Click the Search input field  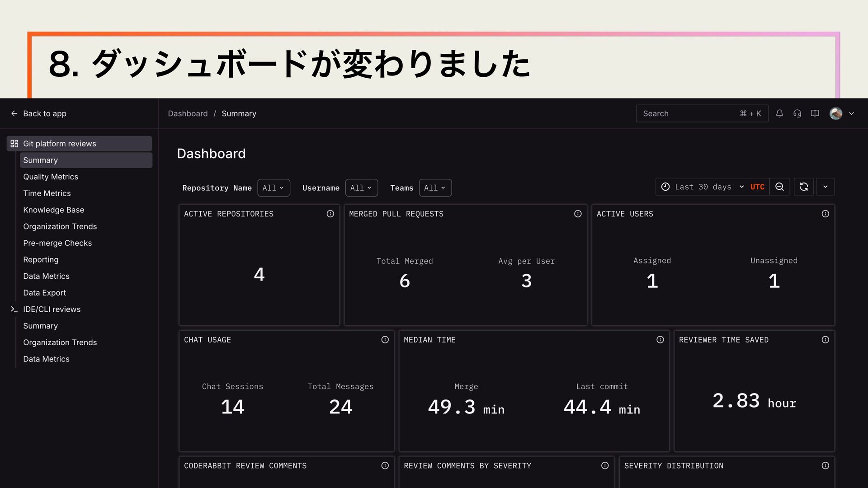(687, 113)
